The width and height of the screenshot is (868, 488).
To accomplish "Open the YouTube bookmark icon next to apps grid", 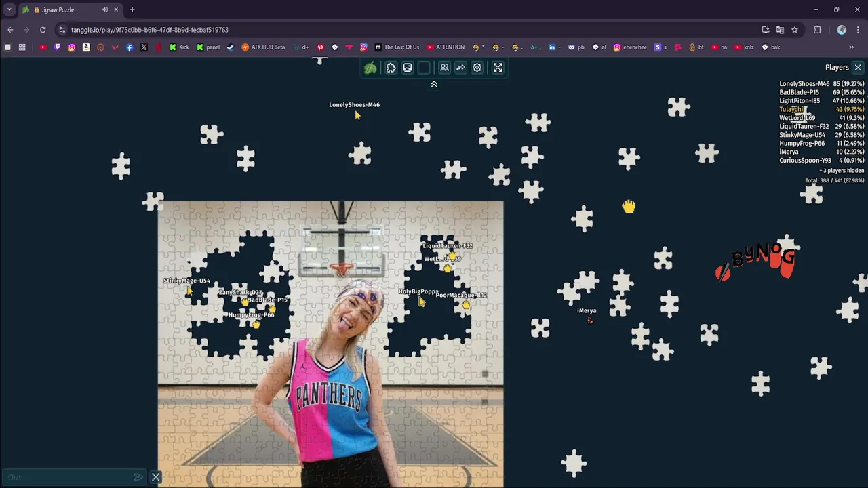I will 43,47.
